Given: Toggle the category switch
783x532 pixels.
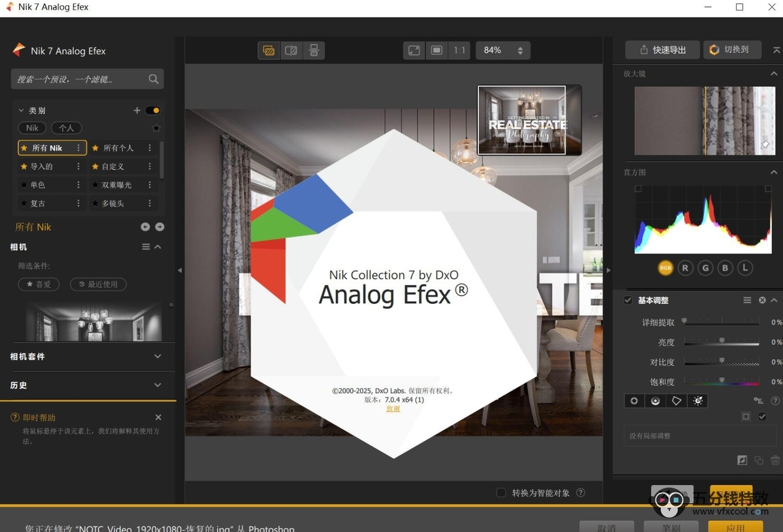Looking at the screenshot, I should point(153,111).
